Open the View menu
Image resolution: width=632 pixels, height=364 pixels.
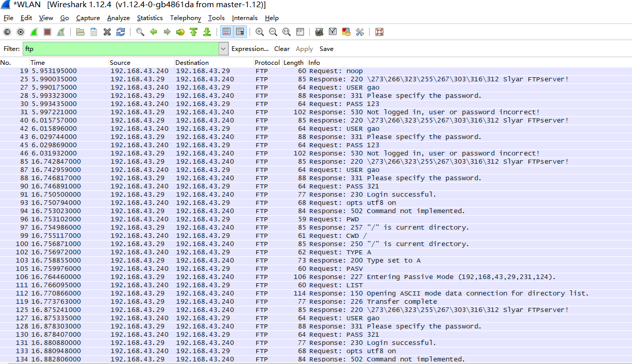point(46,18)
